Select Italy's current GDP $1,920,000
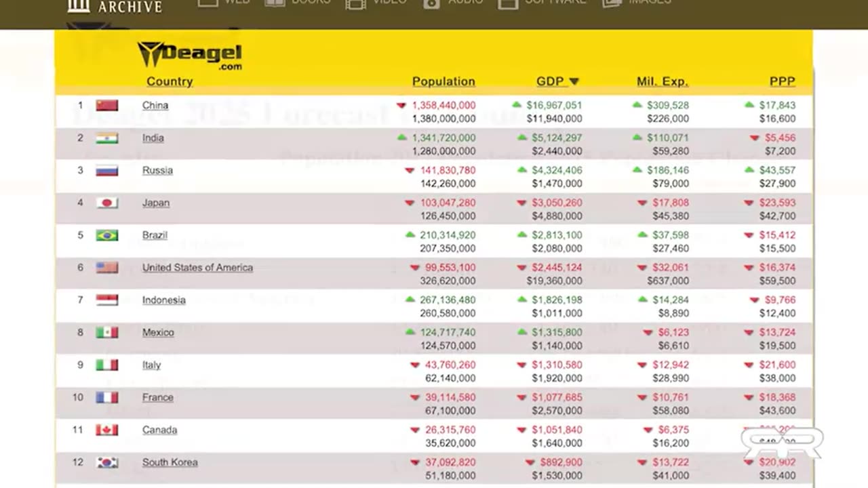Viewport: 868px width, 488px height. [x=557, y=378]
